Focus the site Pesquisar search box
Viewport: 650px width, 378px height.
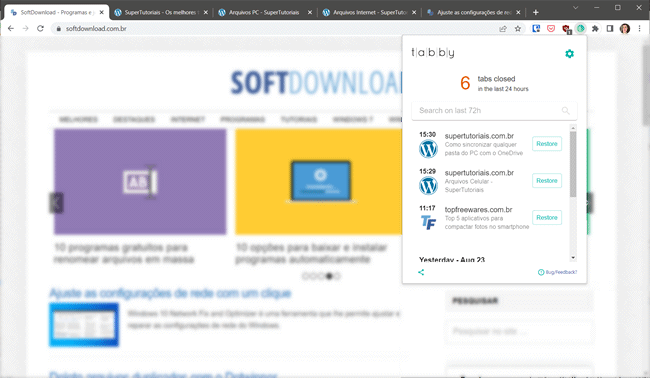[x=519, y=332]
